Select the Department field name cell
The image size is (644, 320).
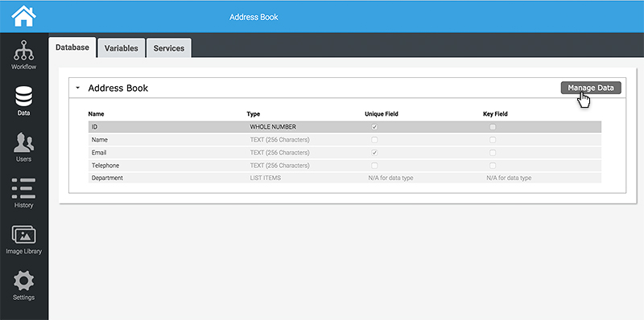point(107,178)
